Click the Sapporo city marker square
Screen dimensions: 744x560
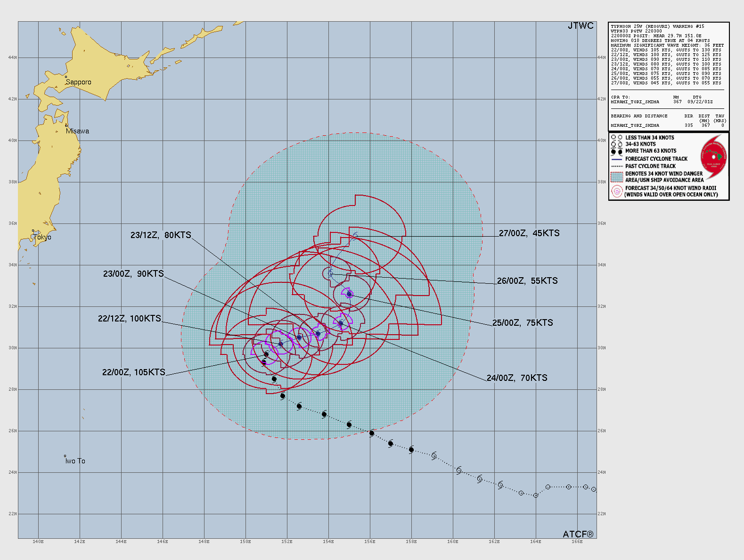pyautogui.click(x=66, y=77)
